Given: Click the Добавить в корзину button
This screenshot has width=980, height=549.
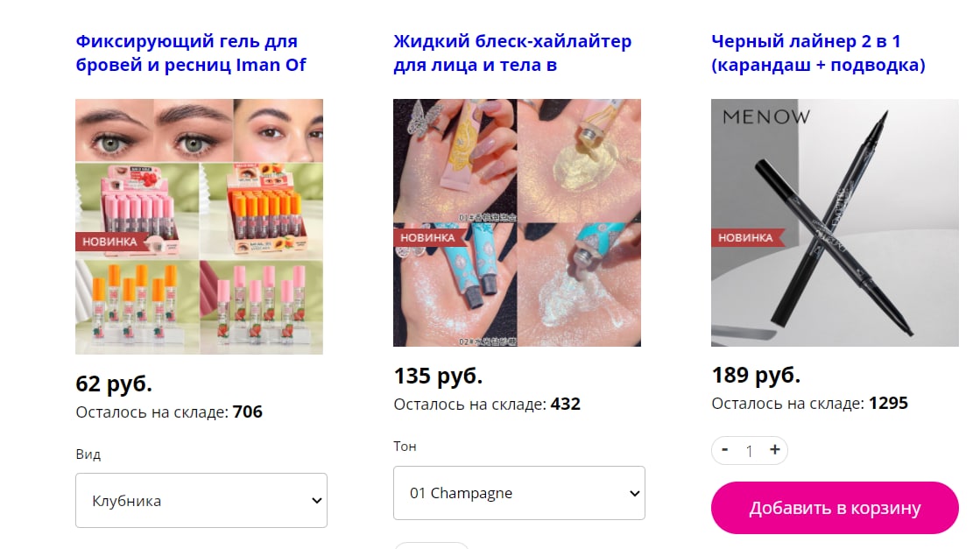Looking at the screenshot, I should [835, 508].
